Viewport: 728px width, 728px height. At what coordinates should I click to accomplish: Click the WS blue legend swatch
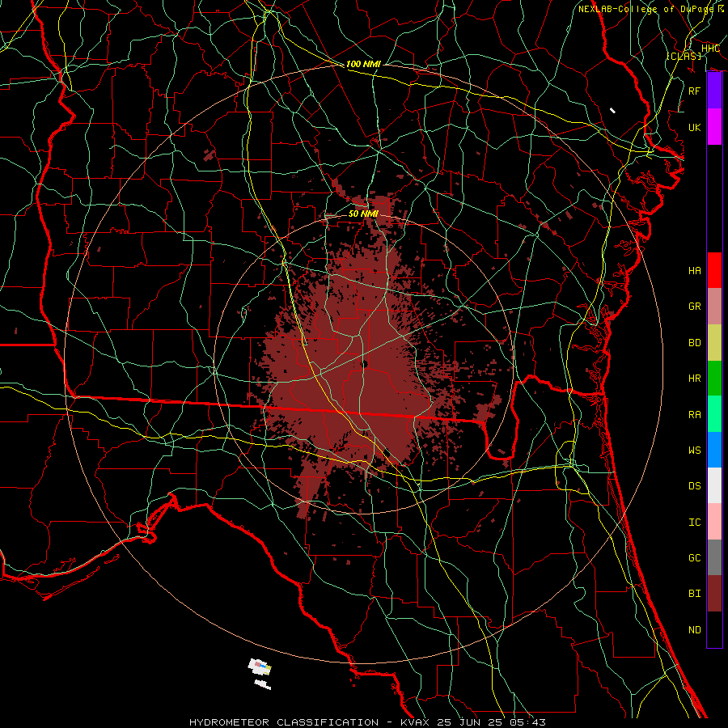point(714,450)
